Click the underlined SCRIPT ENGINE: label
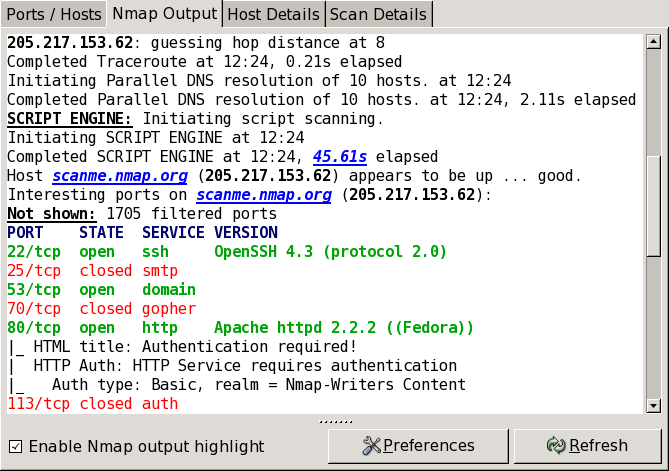This screenshot has width=669, height=471. coord(69,119)
